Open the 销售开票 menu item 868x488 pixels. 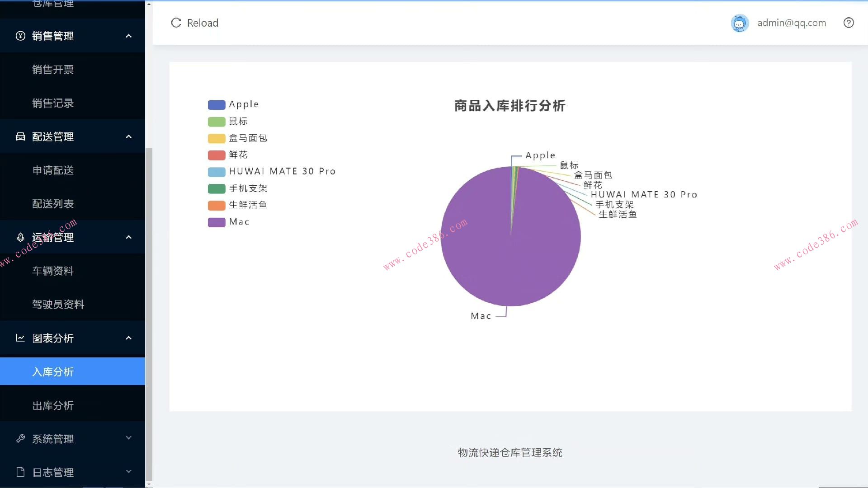coord(53,70)
